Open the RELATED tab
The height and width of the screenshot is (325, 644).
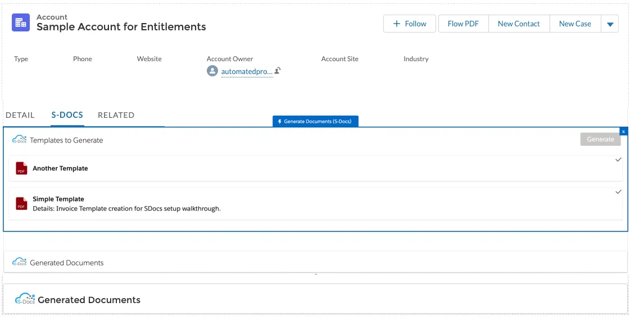coord(116,115)
